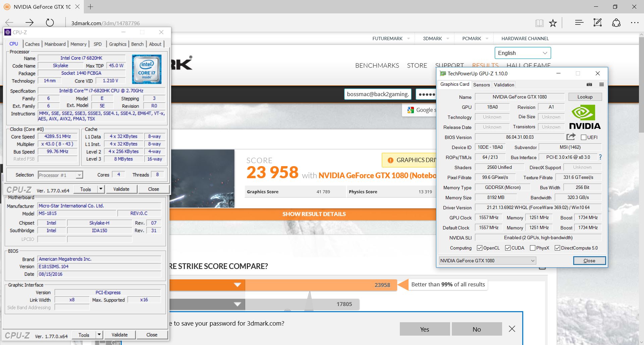Image resolution: width=644 pixels, height=345 pixels.
Task: Switch to CPU-Z Bench tab
Action: 137,44
